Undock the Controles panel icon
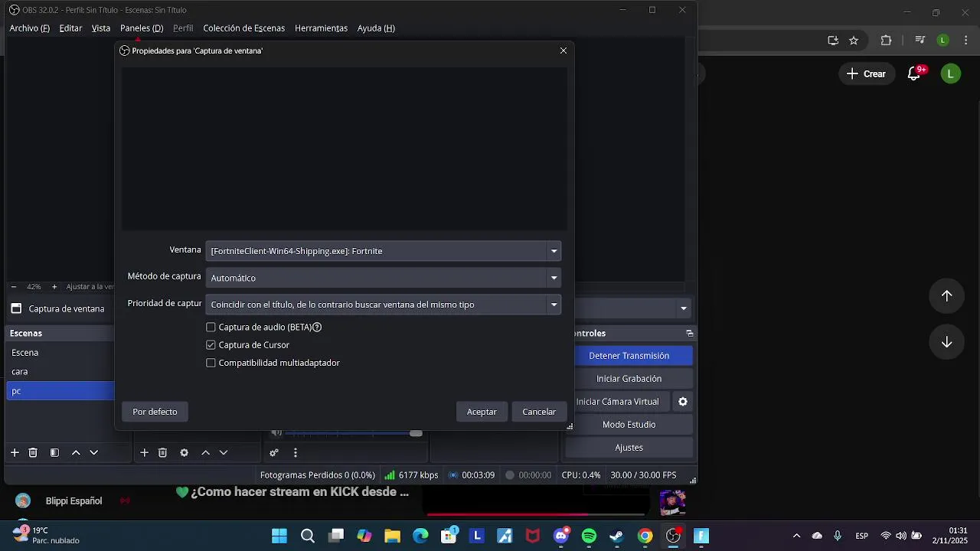 point(690,334)
